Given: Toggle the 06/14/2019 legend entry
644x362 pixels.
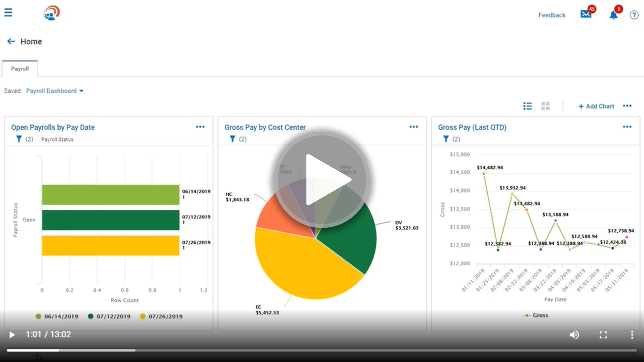Looking at the screenshot, I should 57,316.
